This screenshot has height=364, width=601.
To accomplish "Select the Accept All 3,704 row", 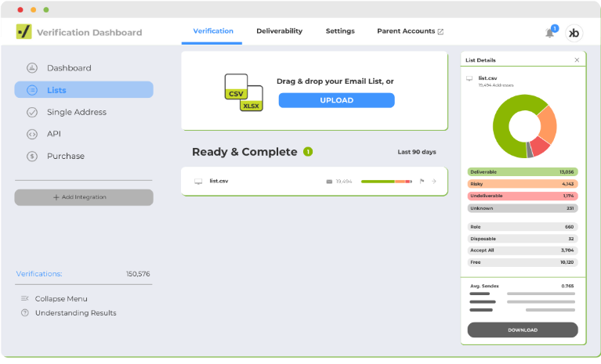I will tap(523, 250).
